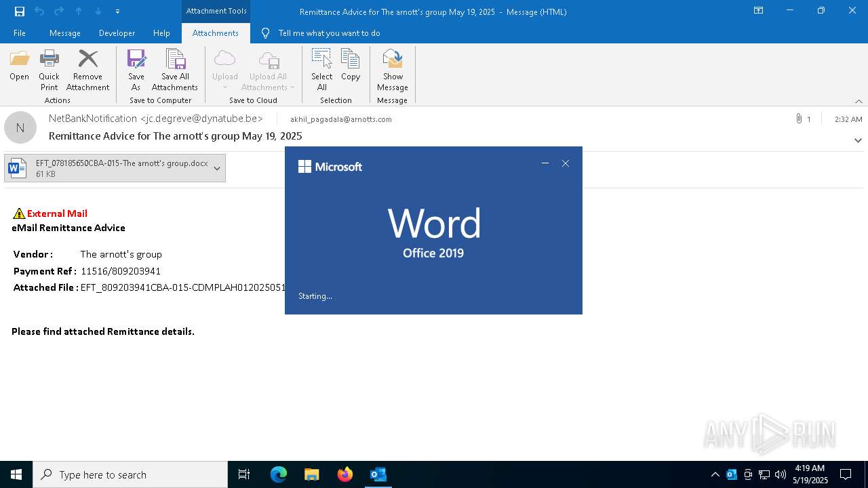Open the notification center
Viewport: 868px width, 488px height.
(846, 474)
